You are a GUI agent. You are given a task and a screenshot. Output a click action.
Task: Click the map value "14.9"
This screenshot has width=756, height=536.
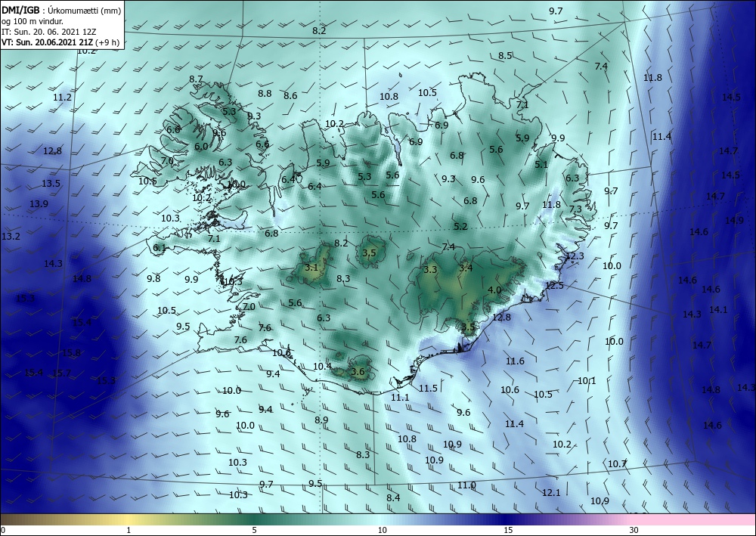[x=734, y=220]
